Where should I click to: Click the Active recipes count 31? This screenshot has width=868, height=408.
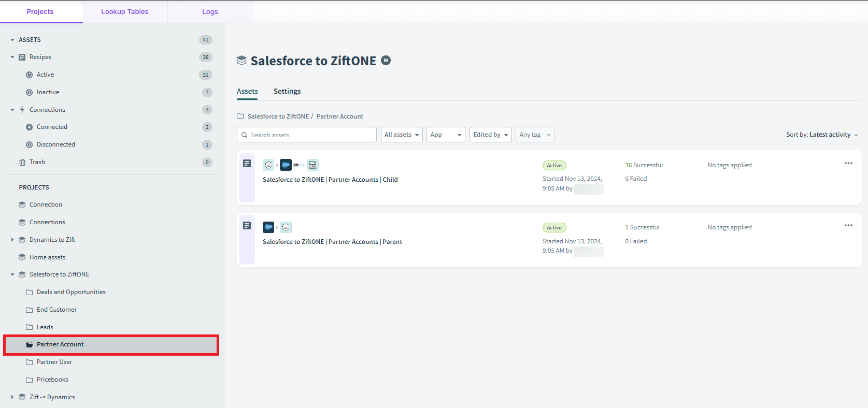pyautogui.click(x=206, y=75)
